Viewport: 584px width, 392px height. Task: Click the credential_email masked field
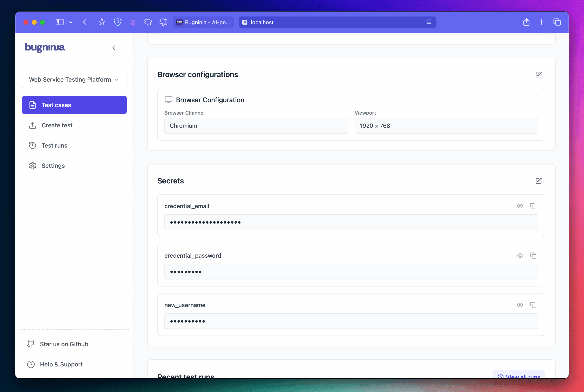351,222
